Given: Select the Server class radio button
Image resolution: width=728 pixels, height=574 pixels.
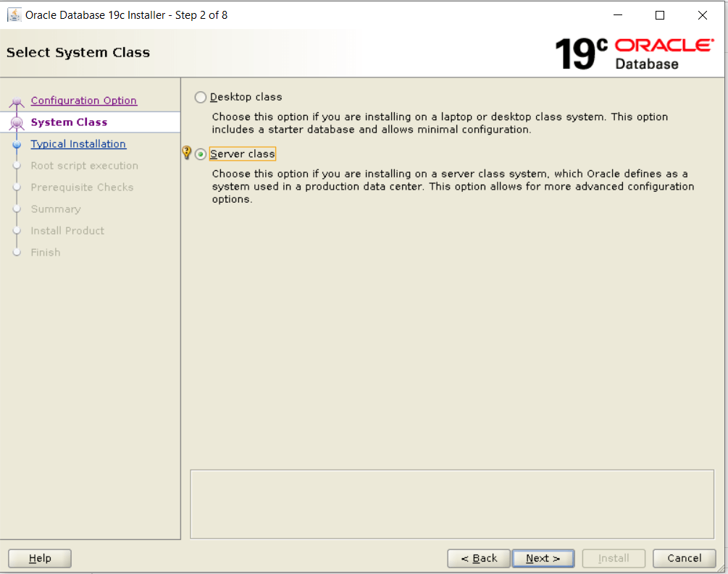Looking at the screenshot, I should coord(200,154).
